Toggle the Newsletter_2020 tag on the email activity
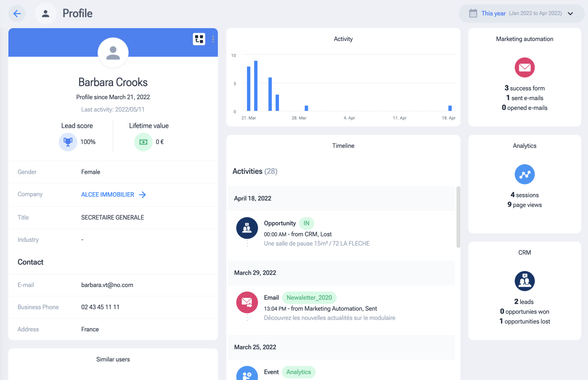The image size is (588, 380). coord(309,297)
